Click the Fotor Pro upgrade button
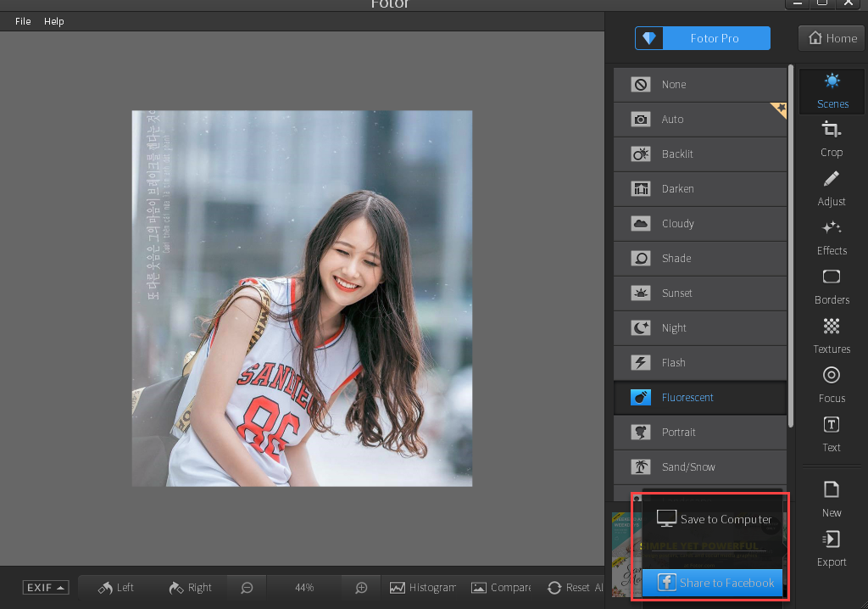 click(x=703, y=38)
